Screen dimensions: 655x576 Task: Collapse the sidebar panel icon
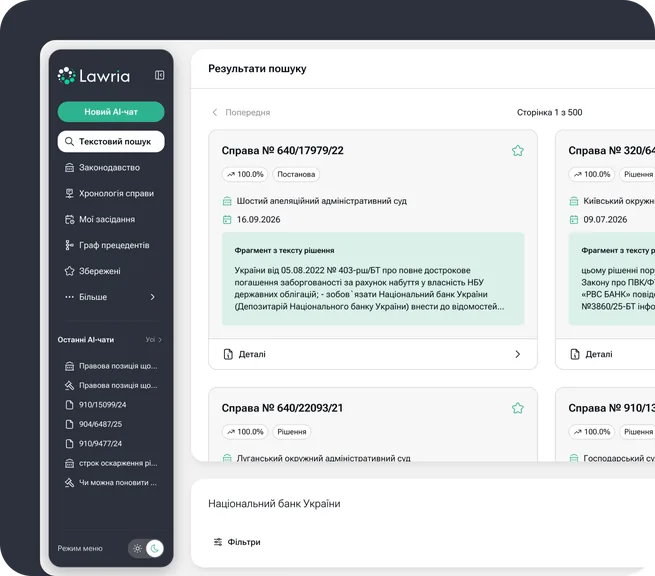pyautogui.click(x=159, y=75)
